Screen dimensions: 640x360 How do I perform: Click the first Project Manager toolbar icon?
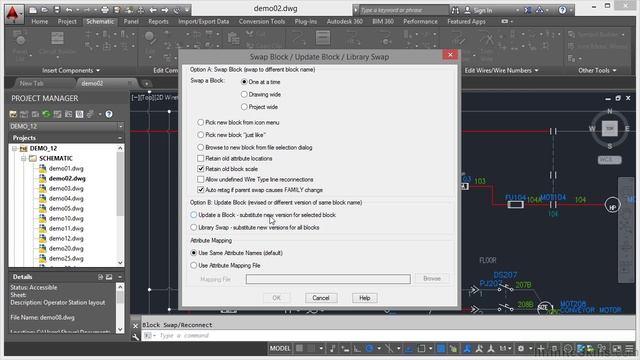pos(13,114)
